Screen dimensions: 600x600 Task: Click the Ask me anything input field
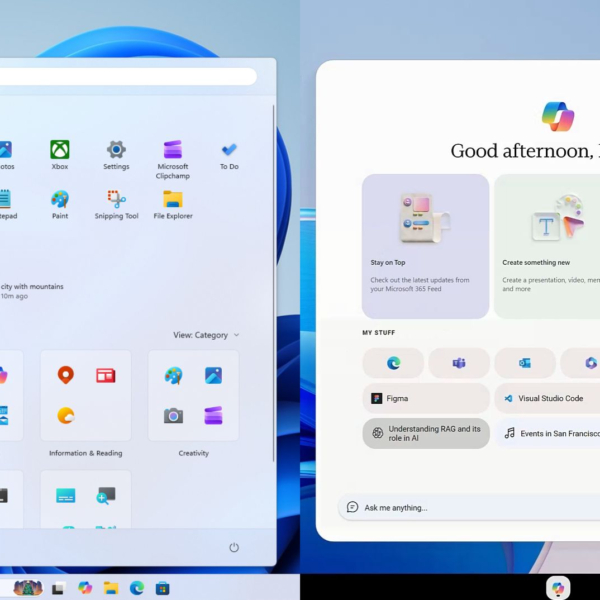[470, 507]
